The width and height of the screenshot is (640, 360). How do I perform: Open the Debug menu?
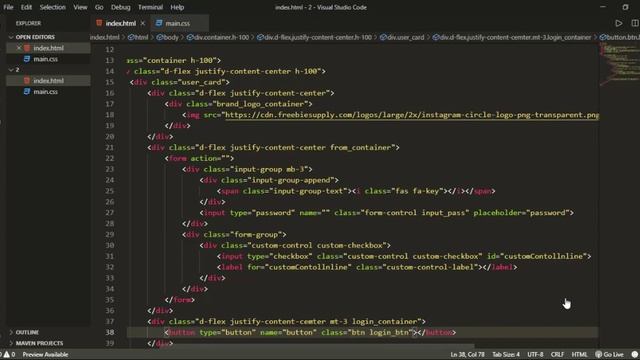120,7
